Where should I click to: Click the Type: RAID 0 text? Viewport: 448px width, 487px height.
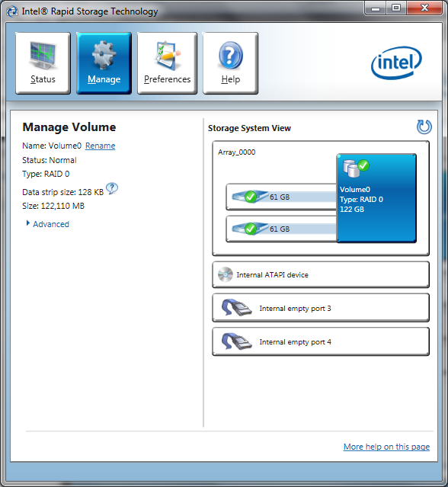(x=46, y=174)
